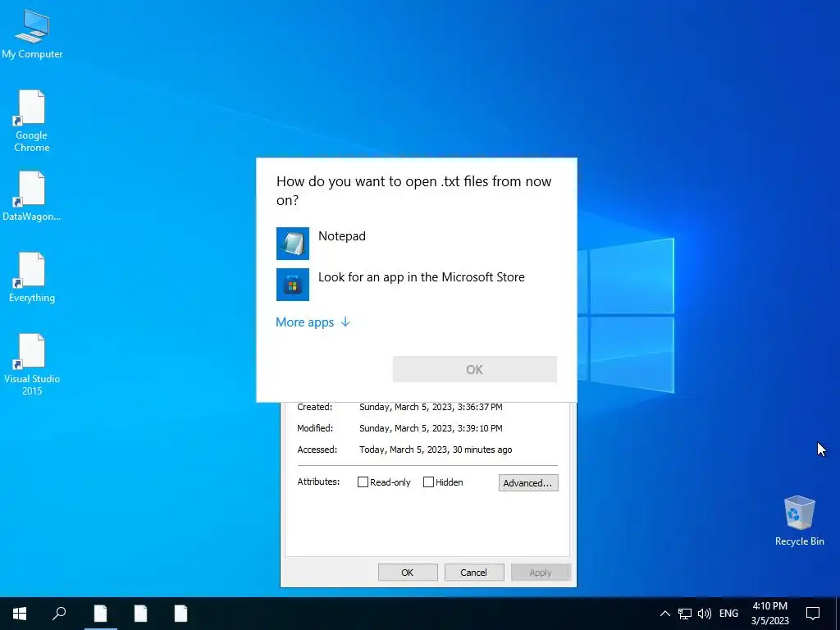
Task: Open the Recycle Bin
Action: click(799, 521)
